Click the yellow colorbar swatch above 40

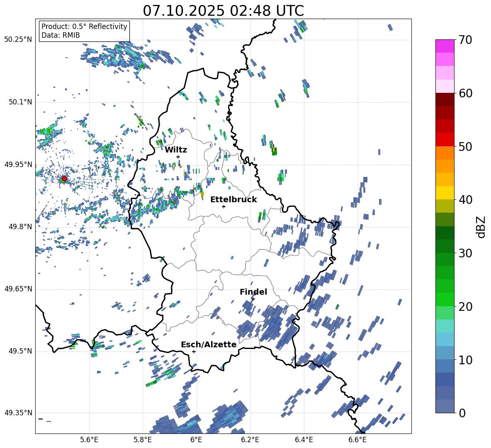(445, 193)
